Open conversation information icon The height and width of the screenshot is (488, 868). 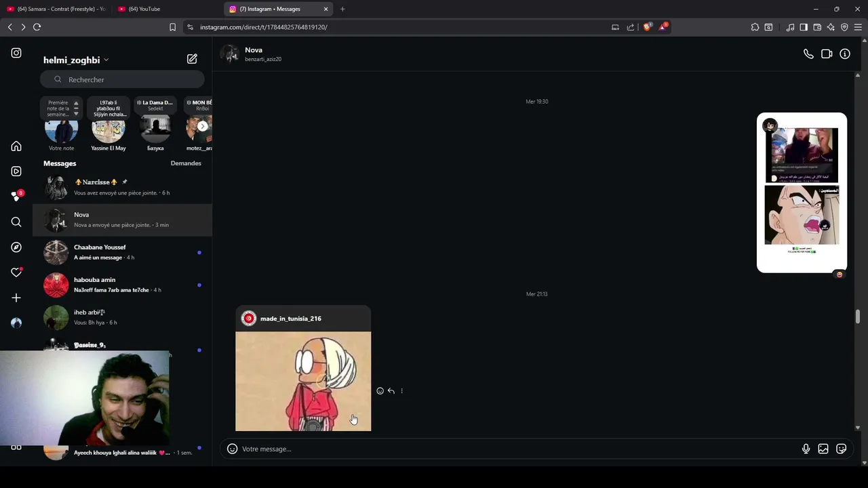coord(845,54)
